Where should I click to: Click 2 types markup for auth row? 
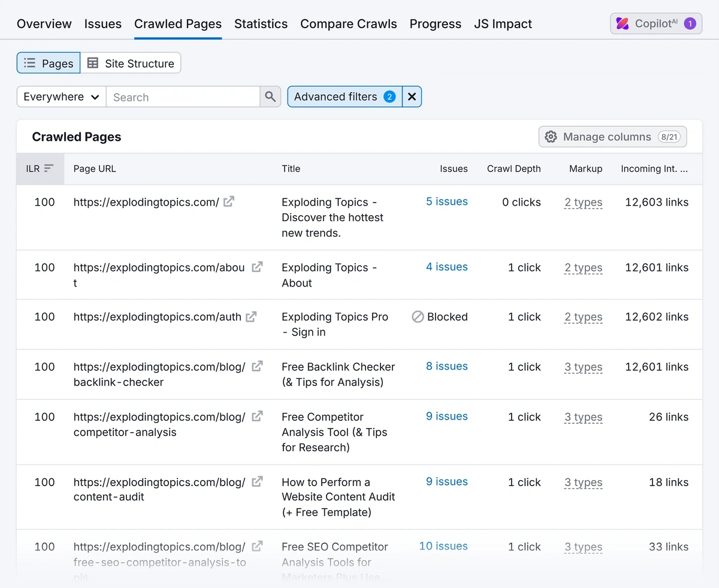point(584,317)
